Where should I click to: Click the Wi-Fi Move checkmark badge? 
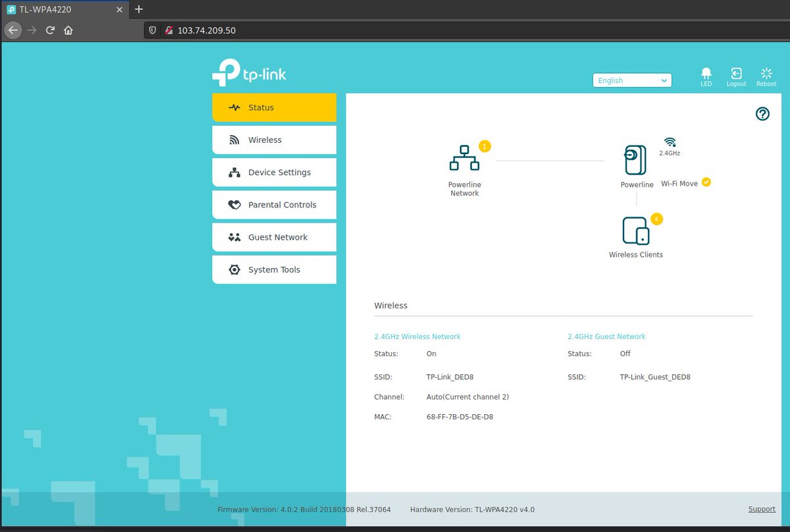click(706, 182)
